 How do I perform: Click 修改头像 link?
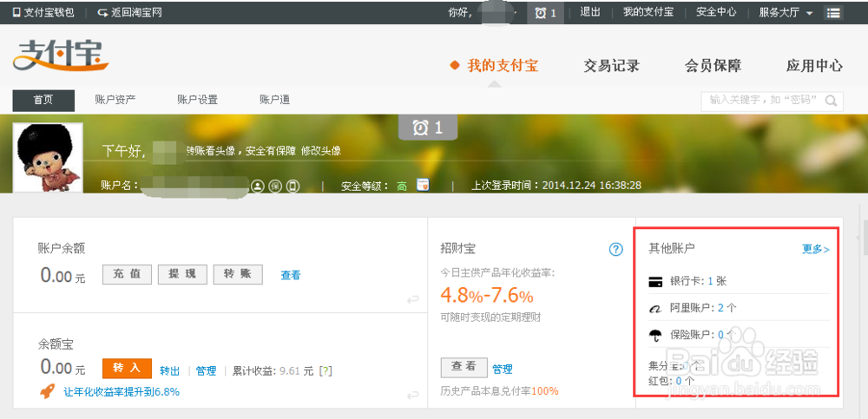click(x=321, y=151)
